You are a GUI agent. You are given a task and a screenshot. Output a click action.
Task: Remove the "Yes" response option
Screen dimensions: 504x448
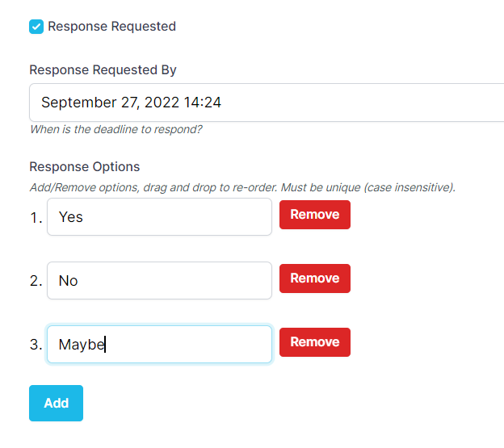[315, 215]
